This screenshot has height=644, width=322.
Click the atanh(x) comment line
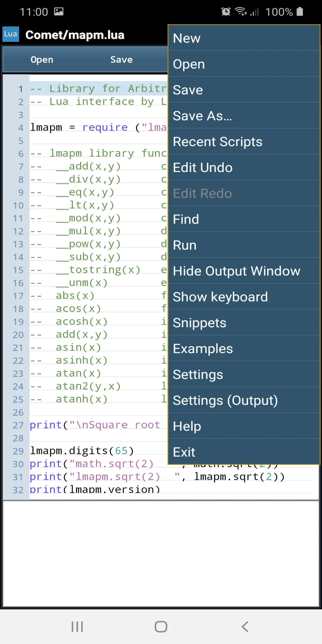(98, 399)
